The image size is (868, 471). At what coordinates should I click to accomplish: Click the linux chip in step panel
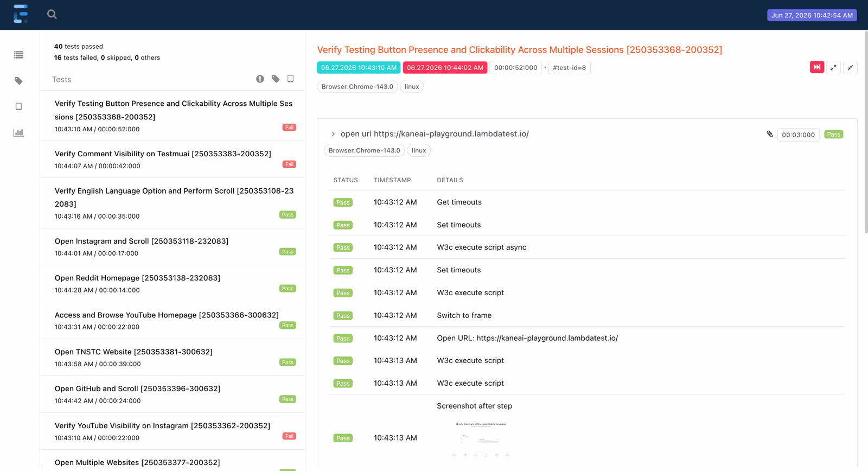tap(419, 151)
